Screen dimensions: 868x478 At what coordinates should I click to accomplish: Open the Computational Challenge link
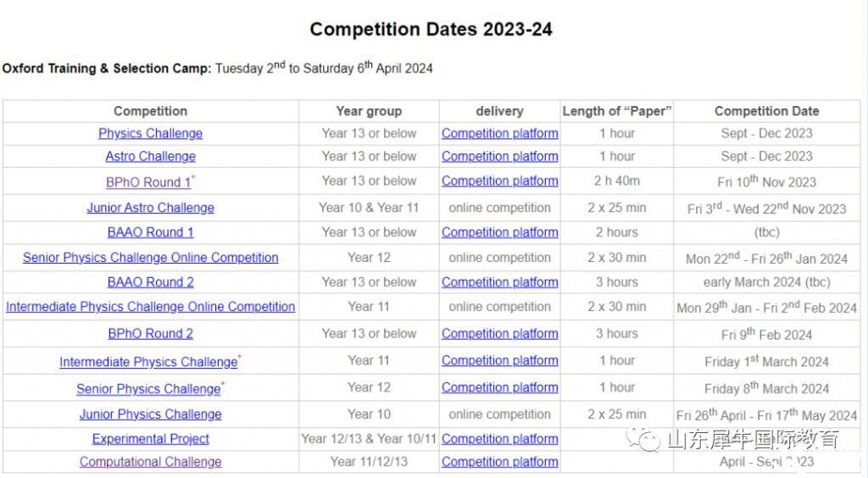tap(150, 462)
